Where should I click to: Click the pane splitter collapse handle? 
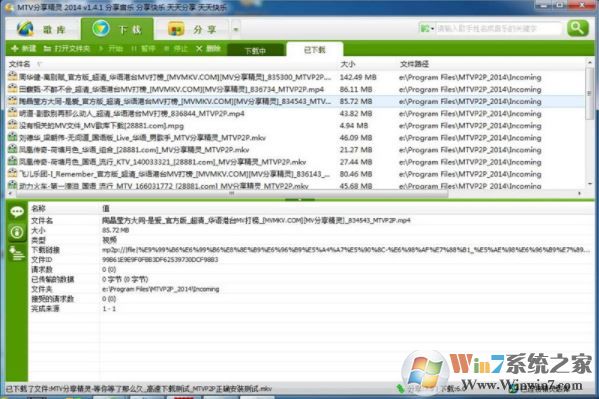[x=300, y=199]
